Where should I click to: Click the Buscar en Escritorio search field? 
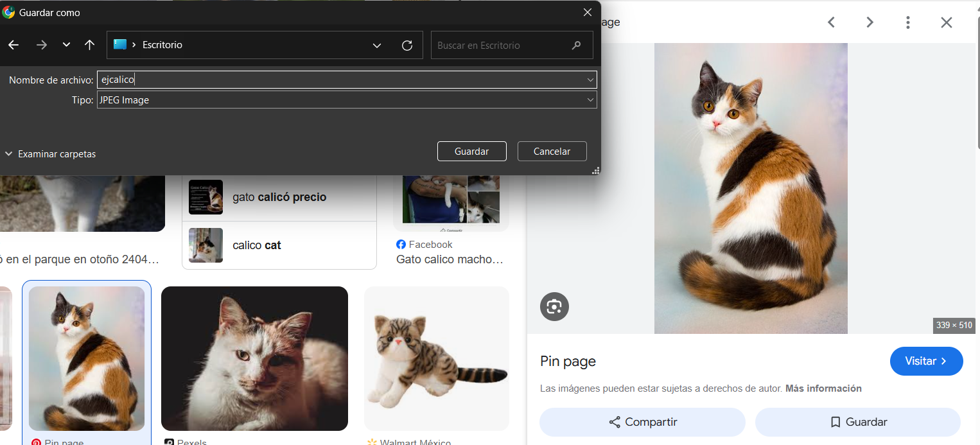[501, 46]
